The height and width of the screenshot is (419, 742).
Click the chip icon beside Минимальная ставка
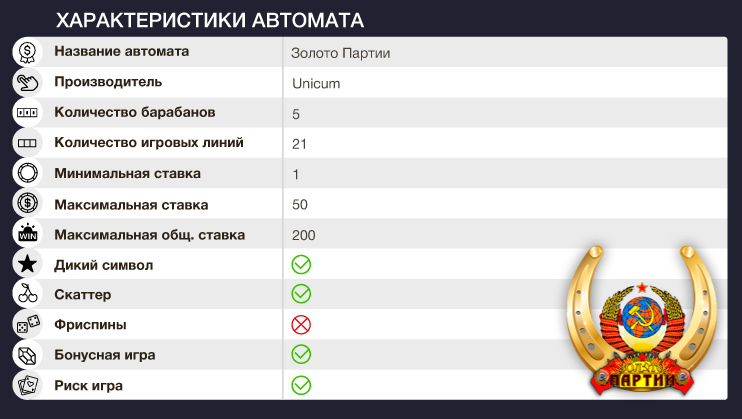coord(27,173)
